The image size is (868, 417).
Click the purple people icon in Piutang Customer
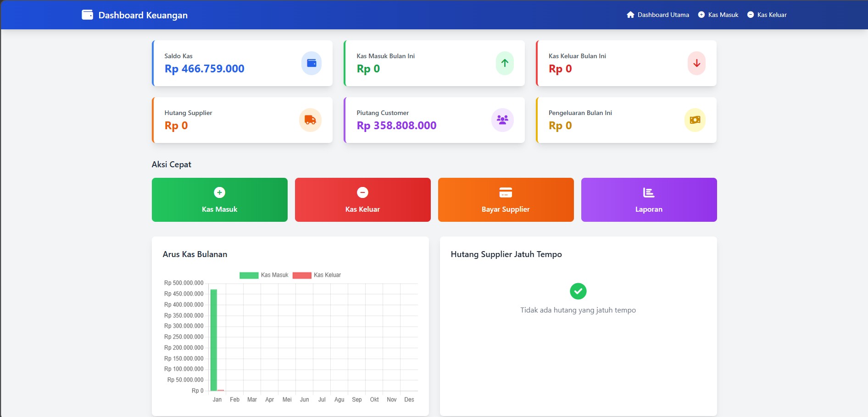point(502,120)
